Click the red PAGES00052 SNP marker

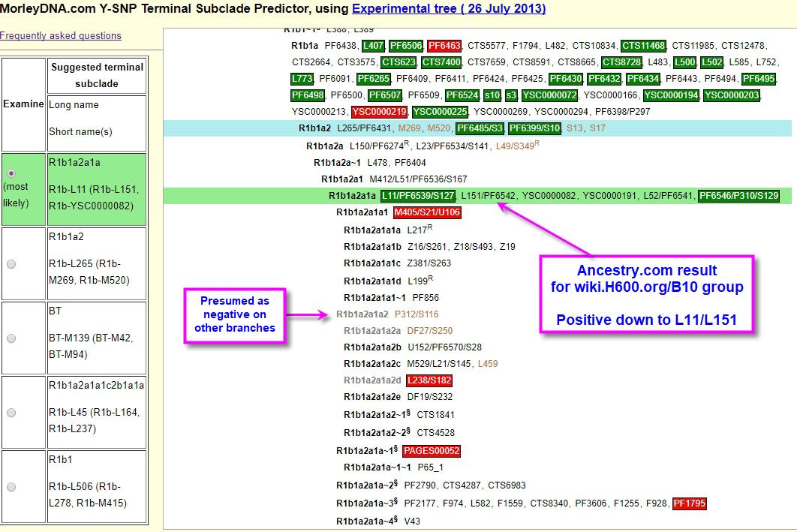click(431, 451)
